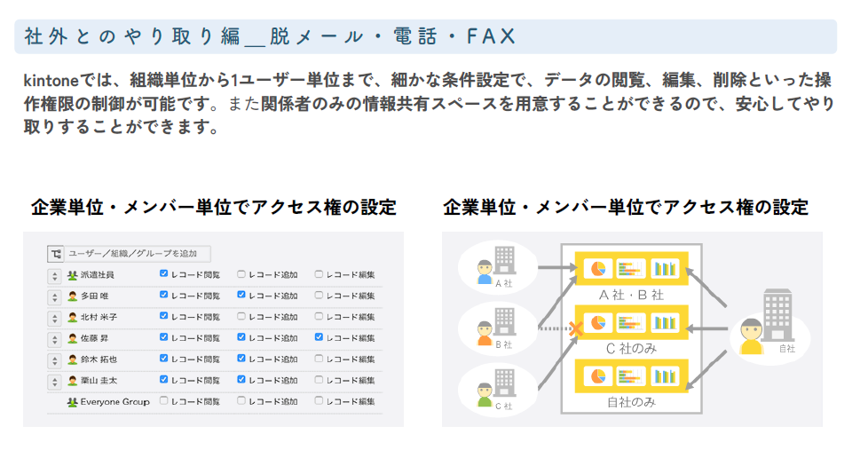
Task: Uncheck レコード閲覧 for 北村 米子
Action: pyautogui.click(x=163, y=316)
